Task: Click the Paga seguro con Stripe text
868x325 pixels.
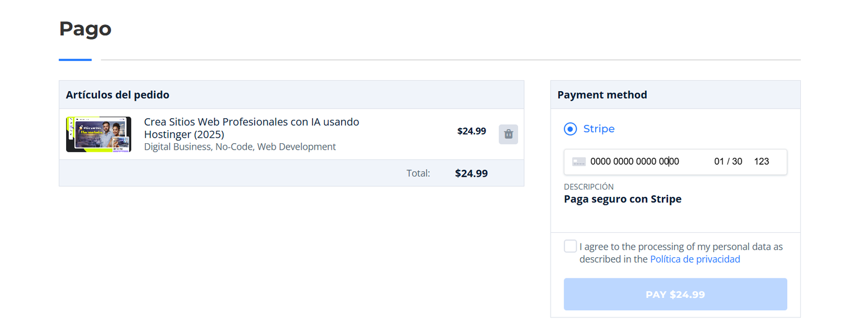Action: (x=622, y=199)
